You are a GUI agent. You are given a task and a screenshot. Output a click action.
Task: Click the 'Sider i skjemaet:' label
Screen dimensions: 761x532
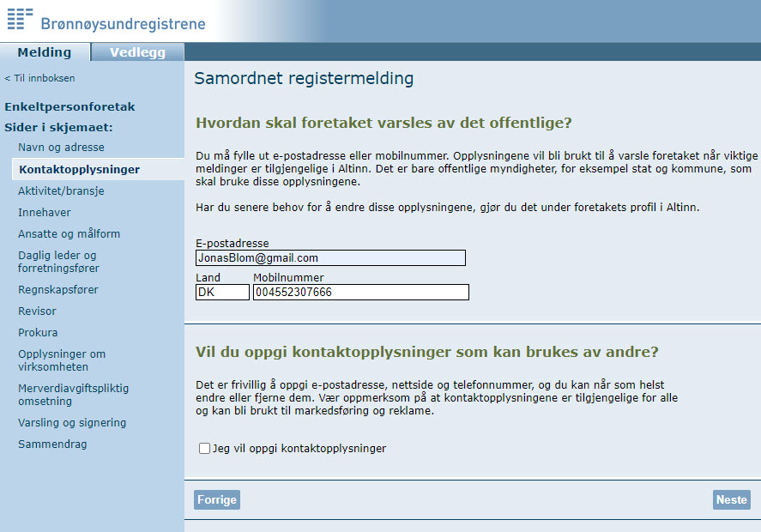click(58, 127)
